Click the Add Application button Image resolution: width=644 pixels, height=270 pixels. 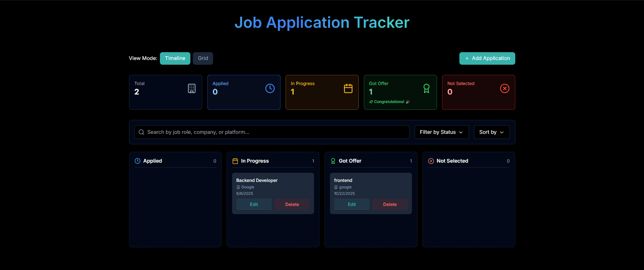pyautogui.click(x=487, y=58)
